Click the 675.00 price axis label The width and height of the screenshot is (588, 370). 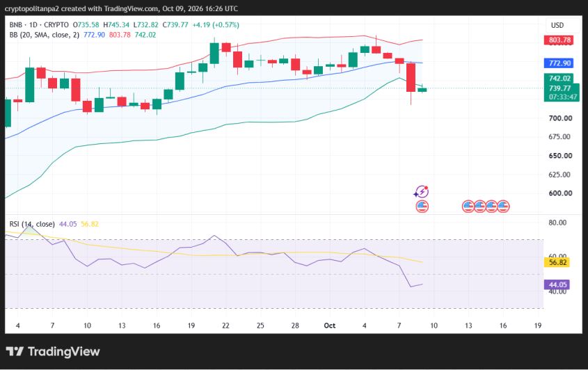[x=559, y=136]
